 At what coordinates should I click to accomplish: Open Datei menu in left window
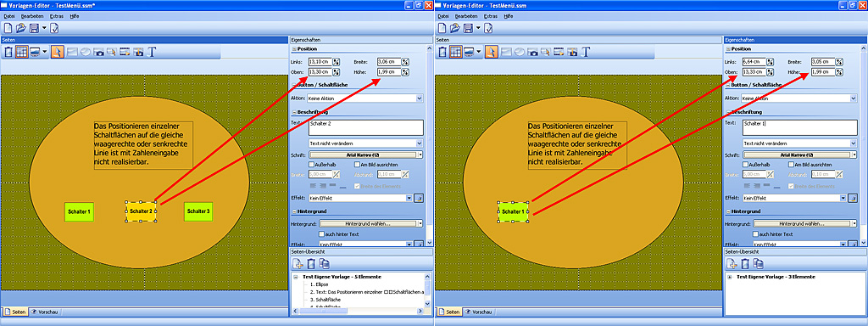tap(8, 16)
